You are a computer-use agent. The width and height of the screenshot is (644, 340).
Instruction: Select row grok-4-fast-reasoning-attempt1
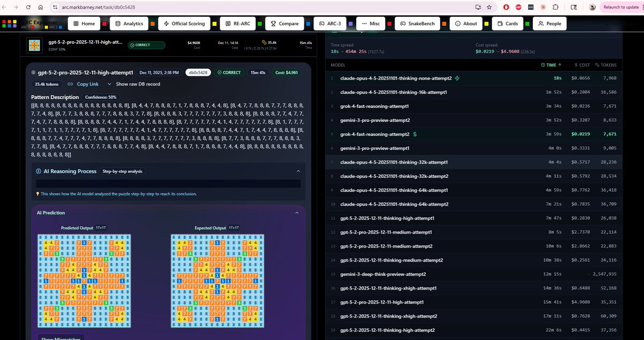point(475,106)
